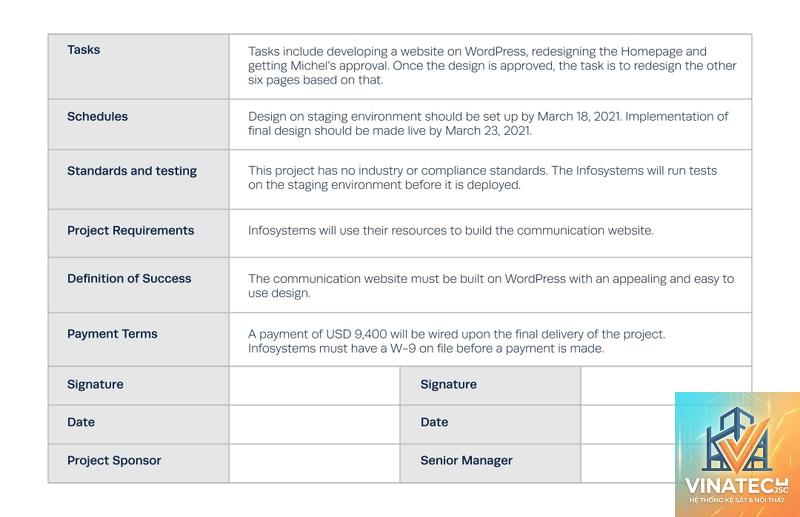
Task: Click the Schedules text with March dates
Action: click(x=488, y=124)
